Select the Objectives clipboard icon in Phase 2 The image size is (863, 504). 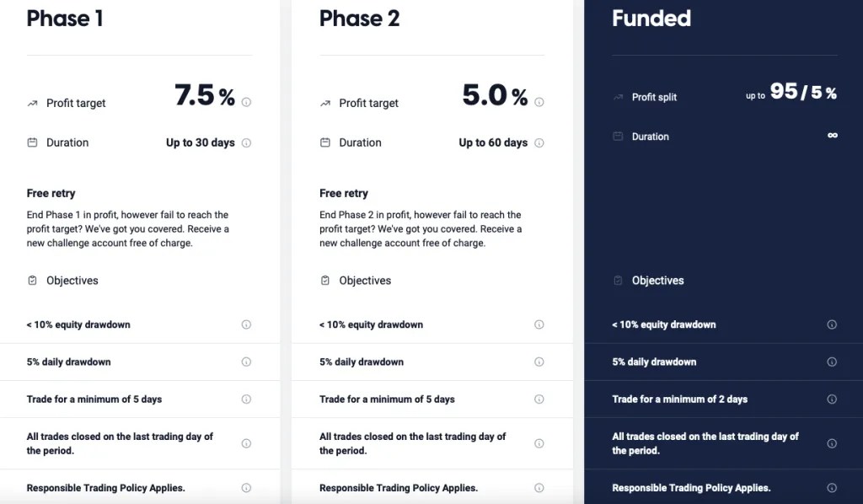[x=325, y=280]
